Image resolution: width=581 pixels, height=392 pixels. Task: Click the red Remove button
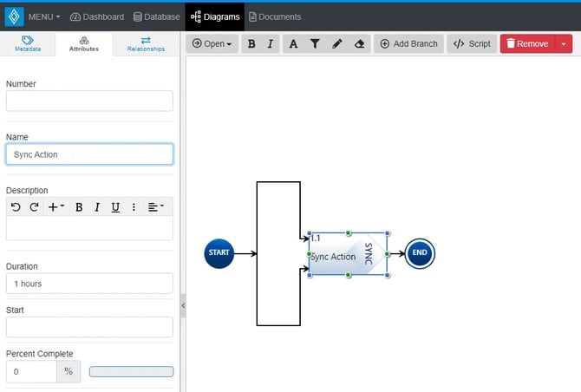point(527,43)
